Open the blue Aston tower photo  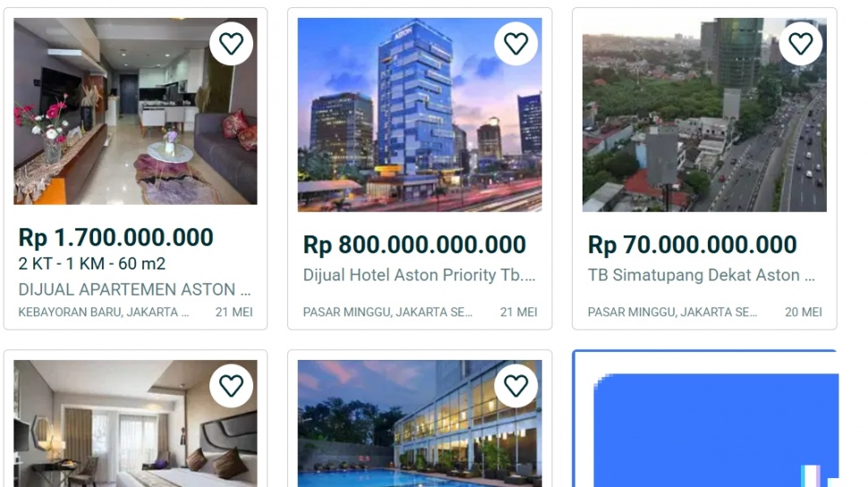[421, 115]
